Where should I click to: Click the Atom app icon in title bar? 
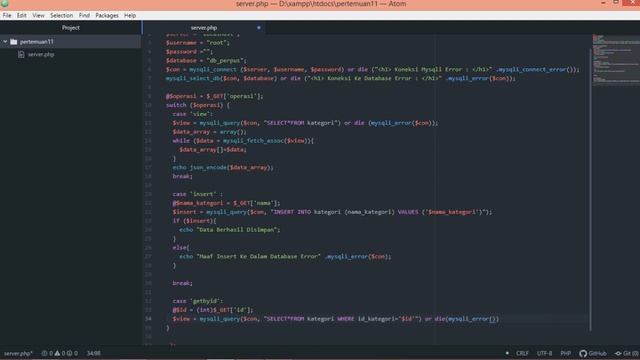point(5,3)
